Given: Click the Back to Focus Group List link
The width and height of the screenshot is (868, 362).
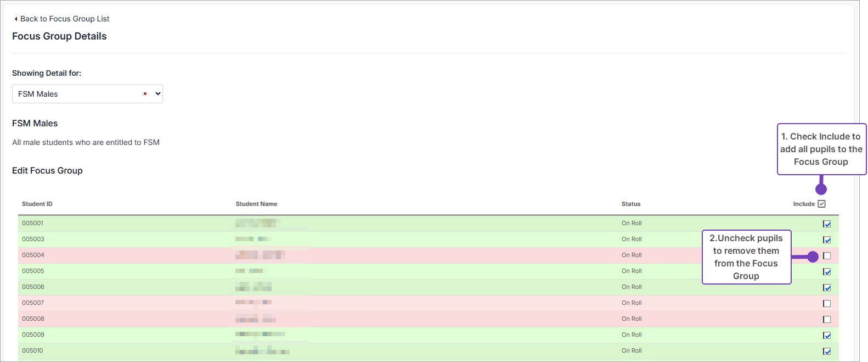Looking at the screenshot, I should point(64,19).
